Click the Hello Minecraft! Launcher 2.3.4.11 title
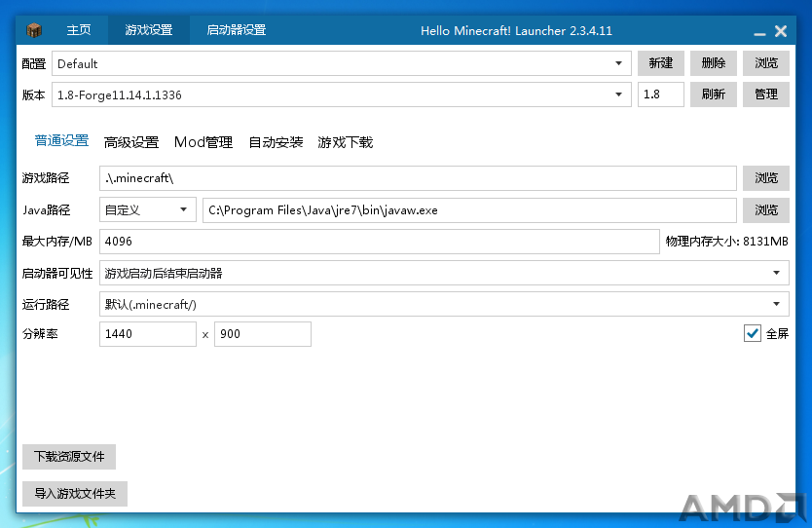The image size is (812, 528). pos(516,31)
